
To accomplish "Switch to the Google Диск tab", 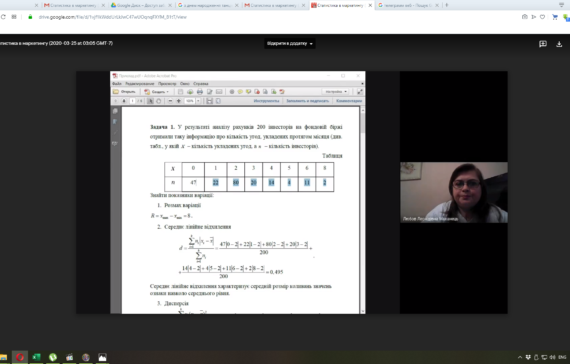I will [141, 5].
